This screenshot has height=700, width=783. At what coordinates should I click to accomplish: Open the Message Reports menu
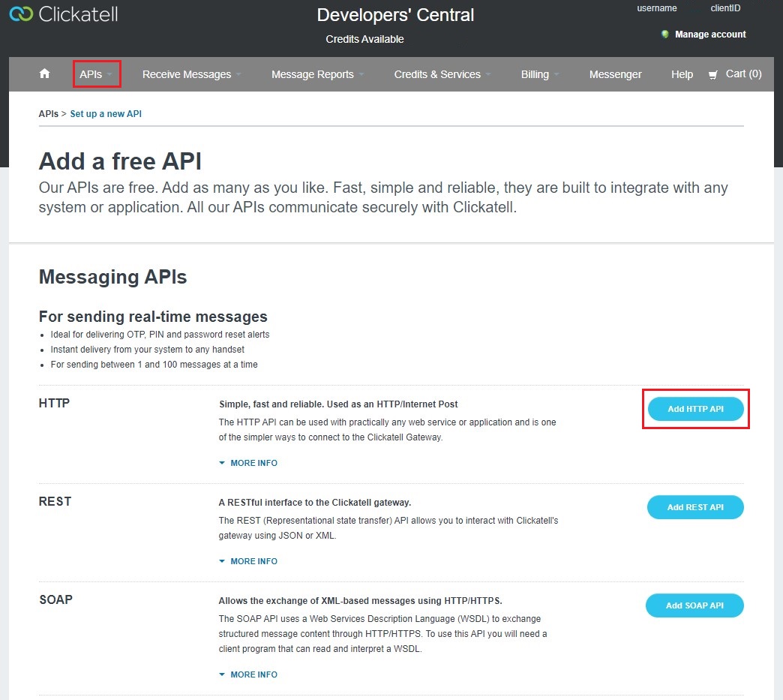coord(313,74)
